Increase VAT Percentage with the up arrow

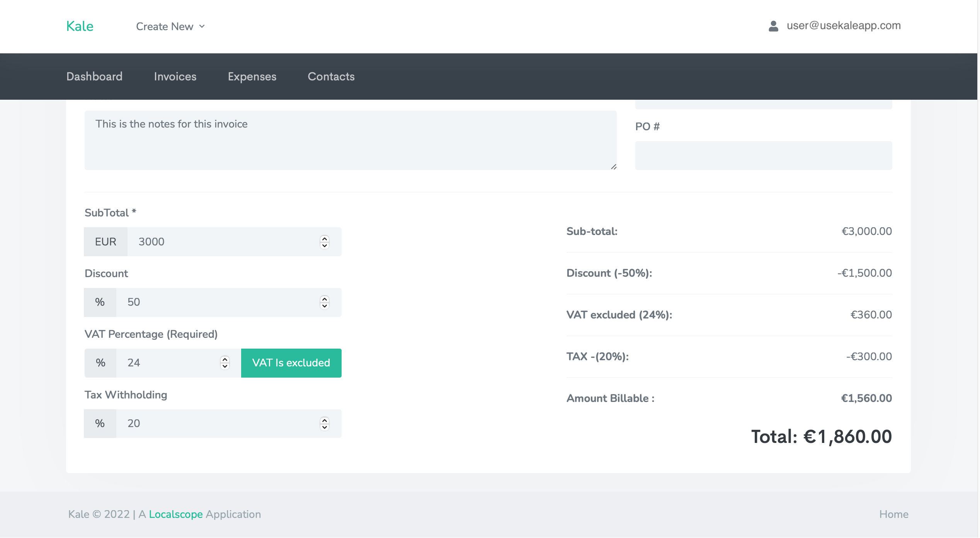point(225,359)
